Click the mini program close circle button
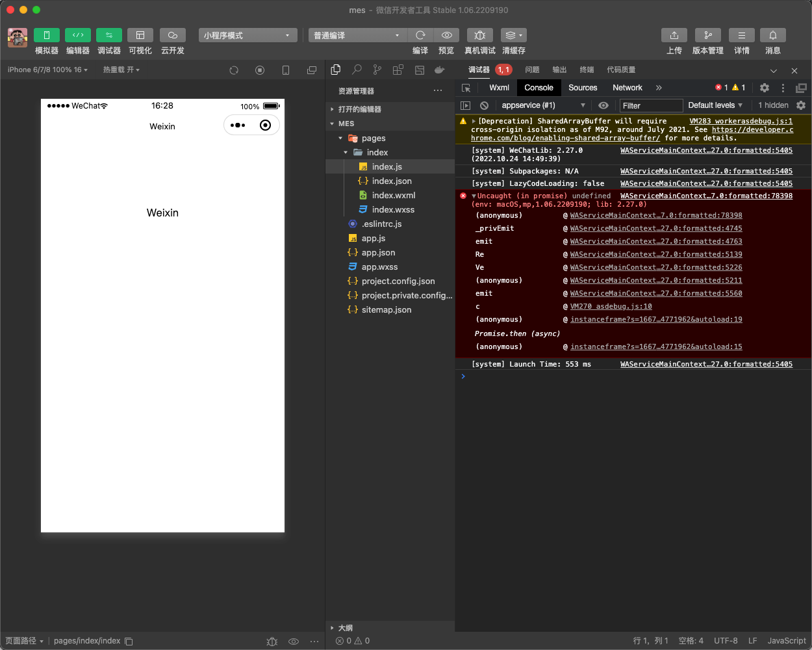 [x=265, y=125]
